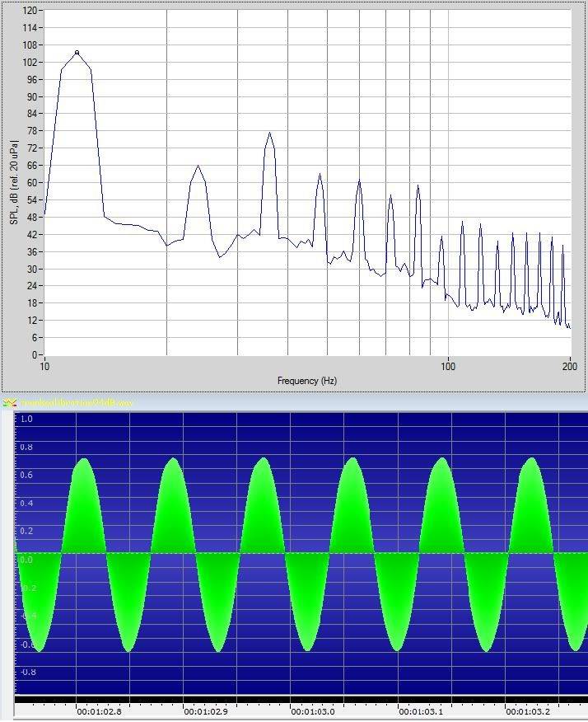
Task: Click the "Frequency (Hz)" axis title
Action: coord(307,381)
